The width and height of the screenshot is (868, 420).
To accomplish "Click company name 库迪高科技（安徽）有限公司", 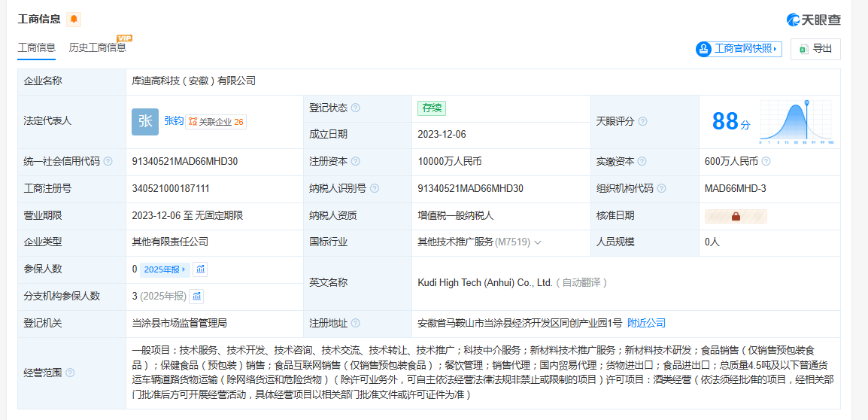I will point(194,81).
